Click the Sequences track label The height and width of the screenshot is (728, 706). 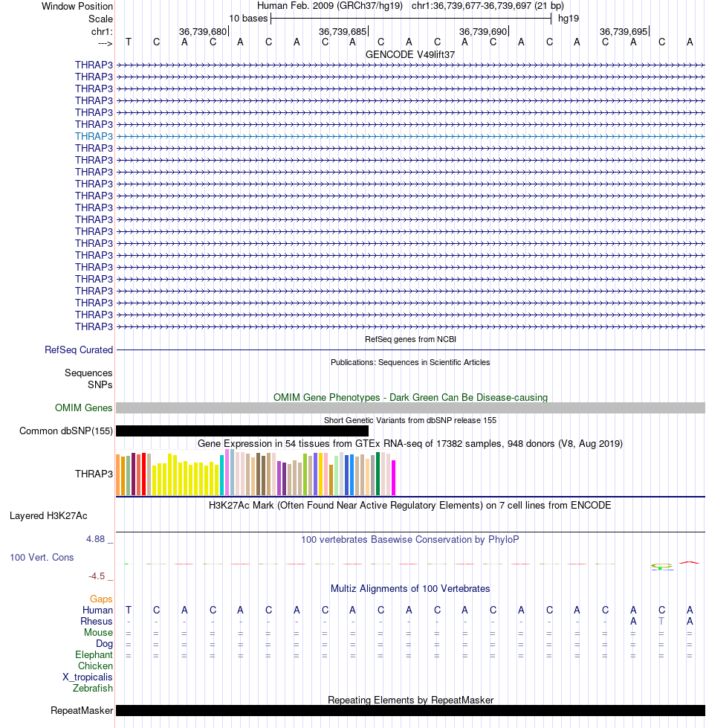88,373
